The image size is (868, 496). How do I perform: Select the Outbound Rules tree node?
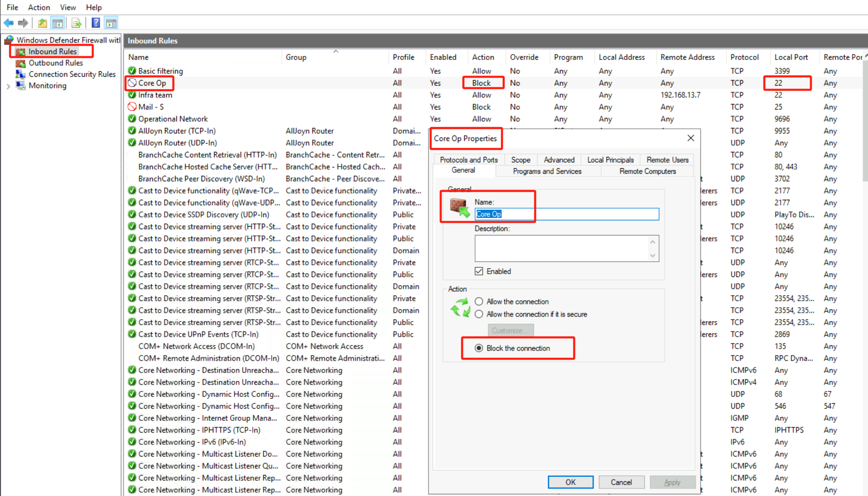coord(55,63)
